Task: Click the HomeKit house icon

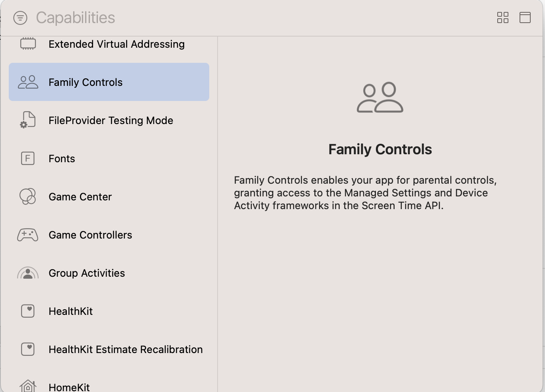Action: point(27,385)
